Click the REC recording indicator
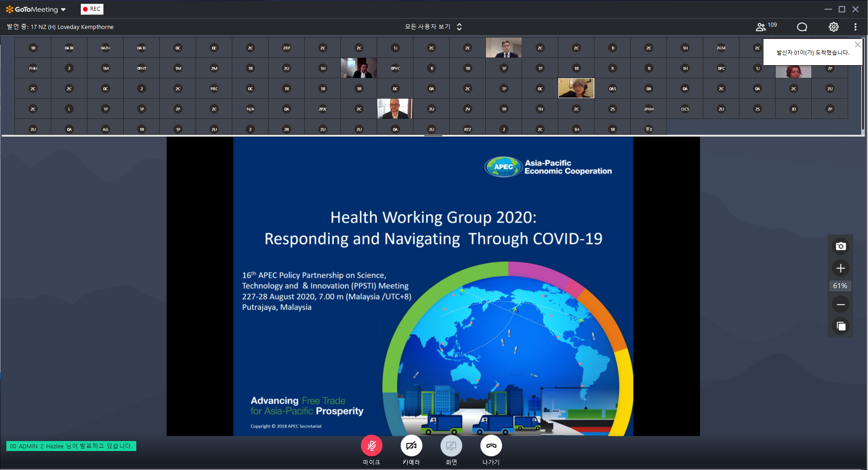This screenshot has width=868, height=470. click(92, 9)
